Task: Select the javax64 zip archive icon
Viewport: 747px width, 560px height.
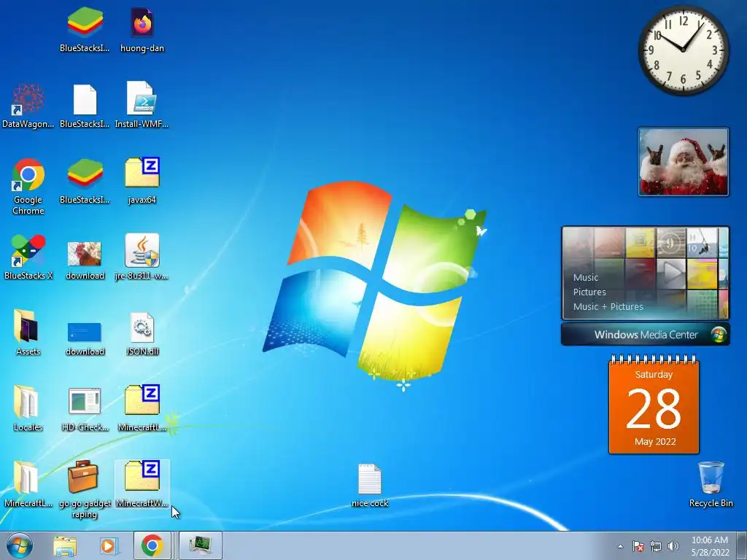Action: click(142, 172)
